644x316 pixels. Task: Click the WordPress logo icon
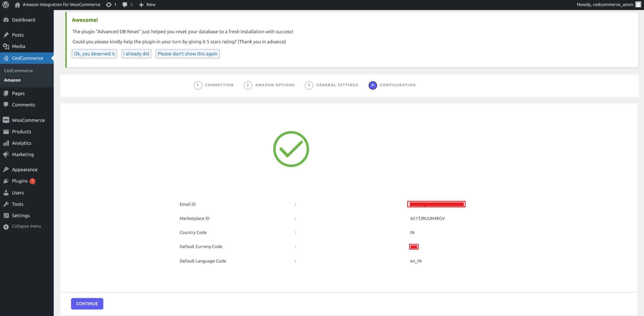point(6,5)
